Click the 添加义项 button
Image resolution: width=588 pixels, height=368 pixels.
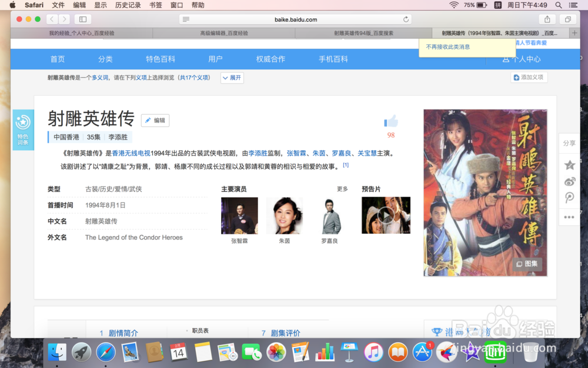[529, 77]
